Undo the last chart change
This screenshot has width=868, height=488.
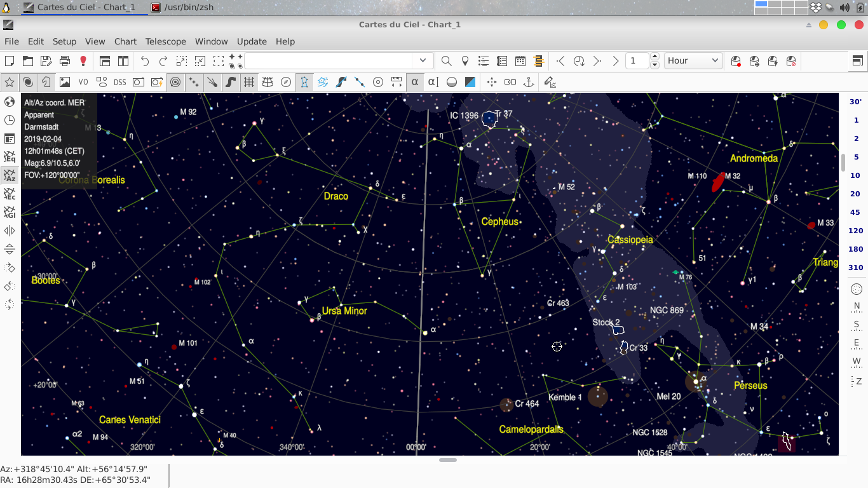tap(145, 61)
